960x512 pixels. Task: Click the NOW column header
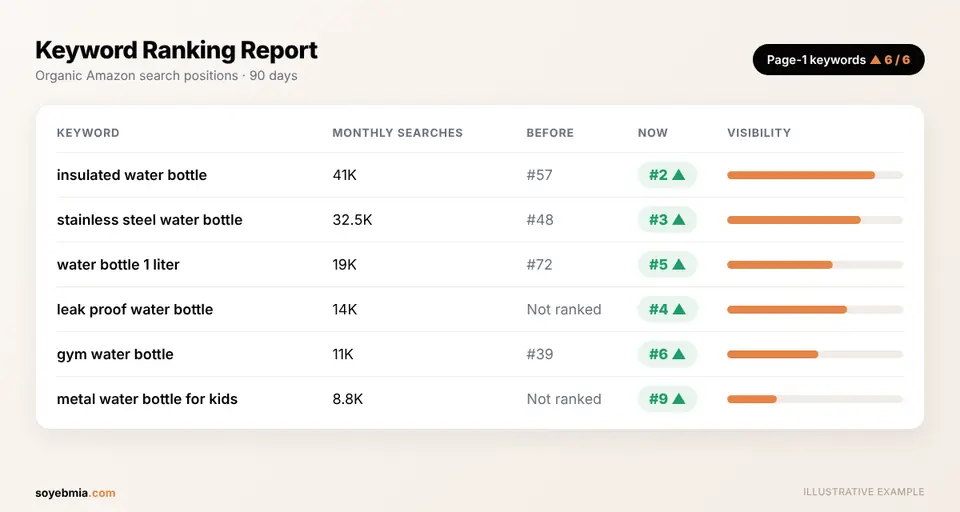click(x=653, y=133)
